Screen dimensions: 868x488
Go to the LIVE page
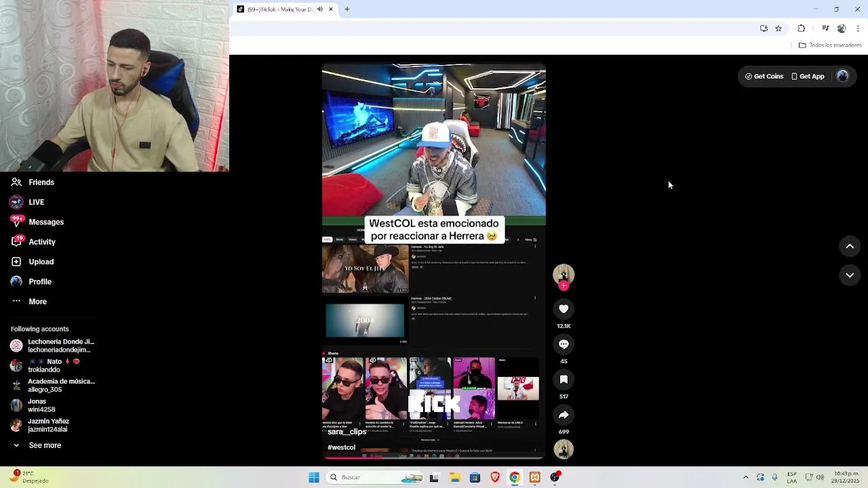click(x=27, y=202)
